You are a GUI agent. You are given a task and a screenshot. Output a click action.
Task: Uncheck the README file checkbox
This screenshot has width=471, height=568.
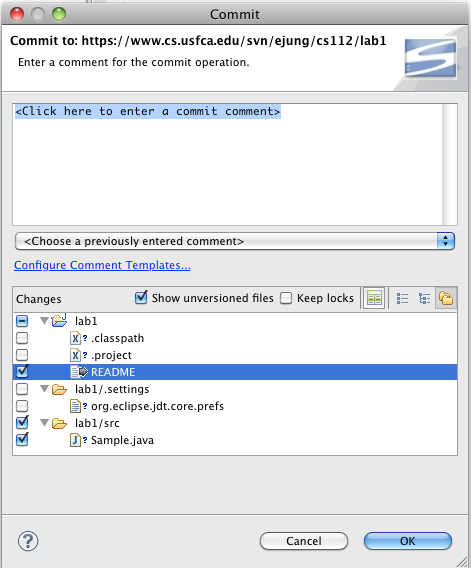(x=22, y=372)
